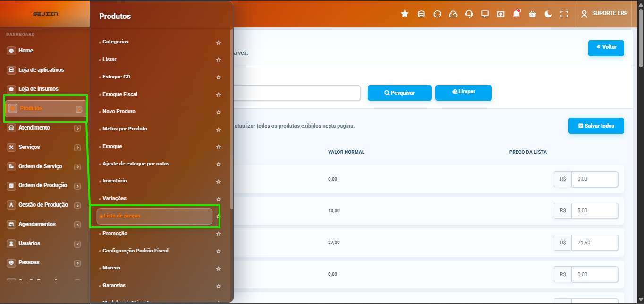This screenshot has height=304, width=644.
Task: Click the sync refresh icon in header
Action: coord(437,14)
